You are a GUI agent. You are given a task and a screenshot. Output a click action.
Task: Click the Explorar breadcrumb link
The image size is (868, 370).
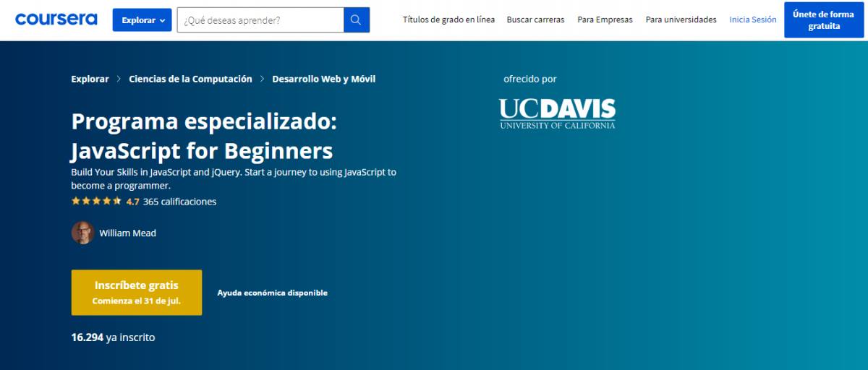tap(90, 79)
